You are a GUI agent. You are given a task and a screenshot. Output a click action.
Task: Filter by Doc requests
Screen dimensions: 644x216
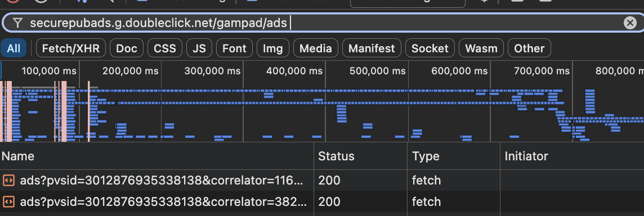(127, 48)
